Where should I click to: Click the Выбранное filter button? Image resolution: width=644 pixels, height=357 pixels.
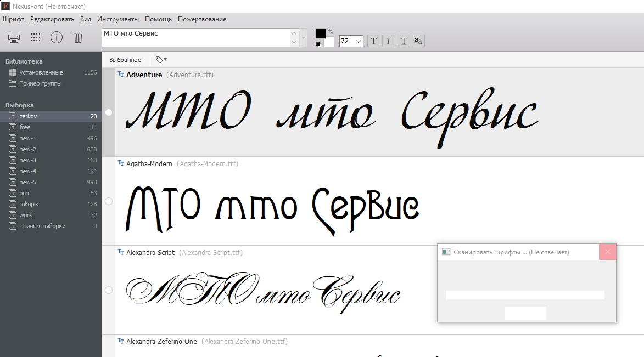coord(125,59)
